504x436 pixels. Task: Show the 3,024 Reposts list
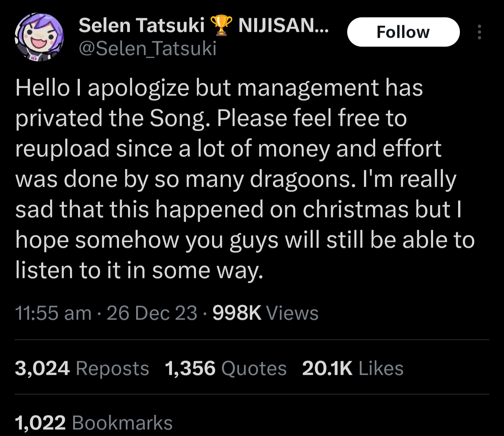(x=82, y=369)
